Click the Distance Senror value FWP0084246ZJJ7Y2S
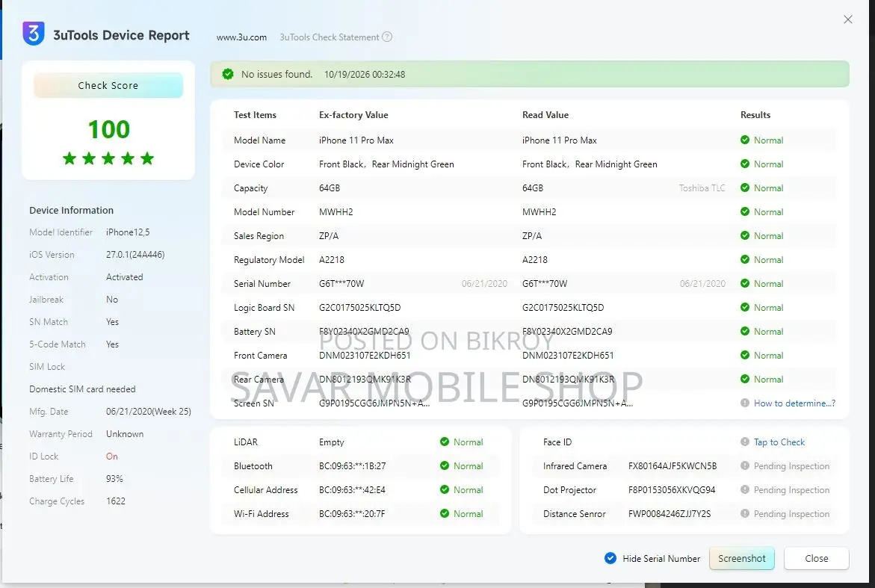 point(670,514)
